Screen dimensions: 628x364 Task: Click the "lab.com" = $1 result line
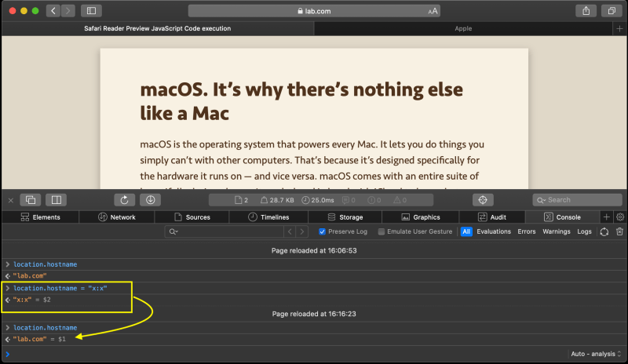pos(39,339)
